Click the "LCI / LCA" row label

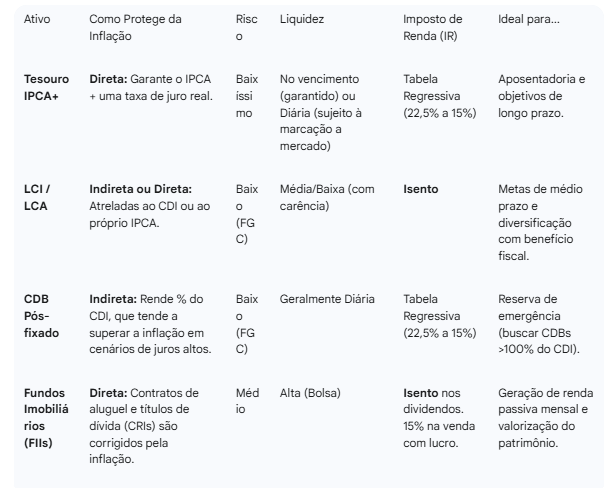point(40,195)
